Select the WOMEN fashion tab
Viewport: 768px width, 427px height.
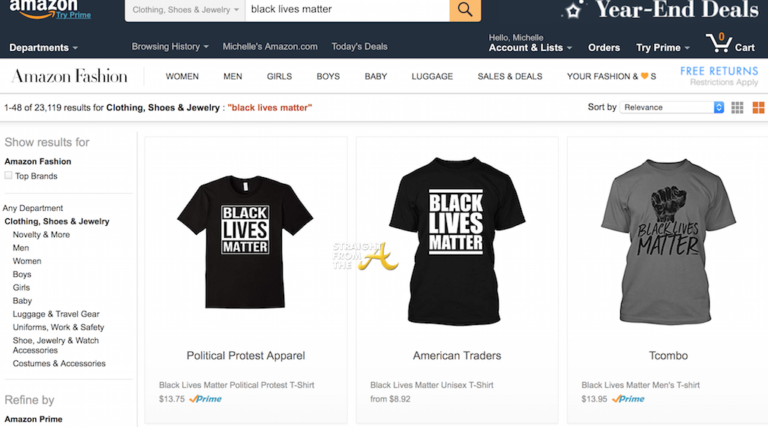pyautogui.click(x=182, y=76)
